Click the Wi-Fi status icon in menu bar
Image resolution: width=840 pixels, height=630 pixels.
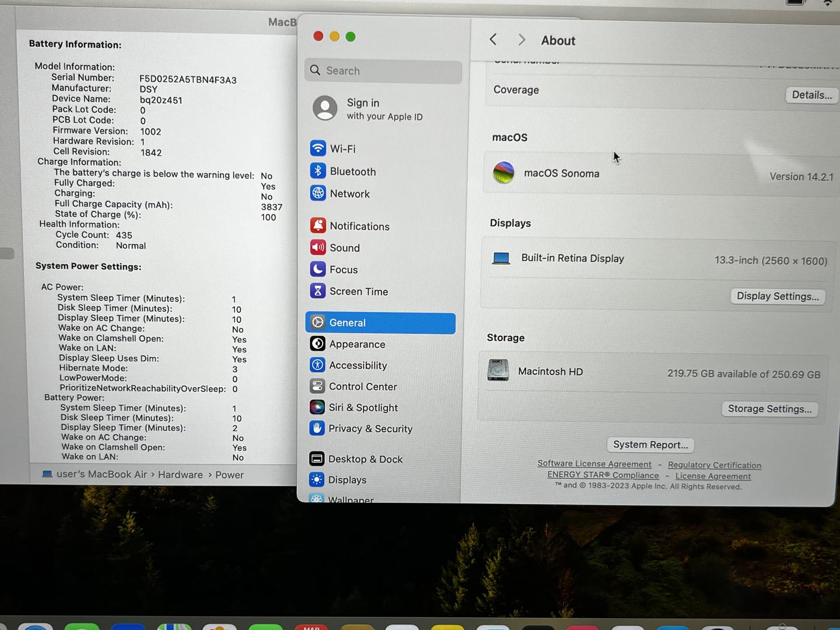click(828, 3)
